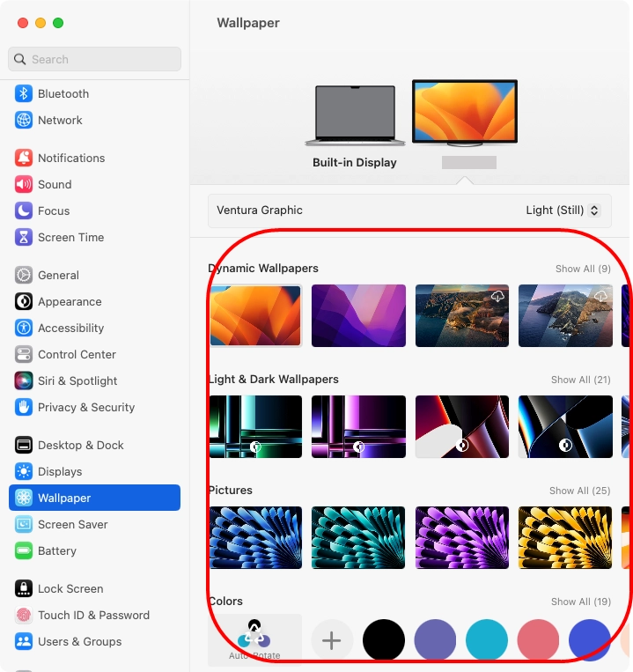Open the Light (Still) appearance dropdown
633x672 pixels.
tap(594, 210)
